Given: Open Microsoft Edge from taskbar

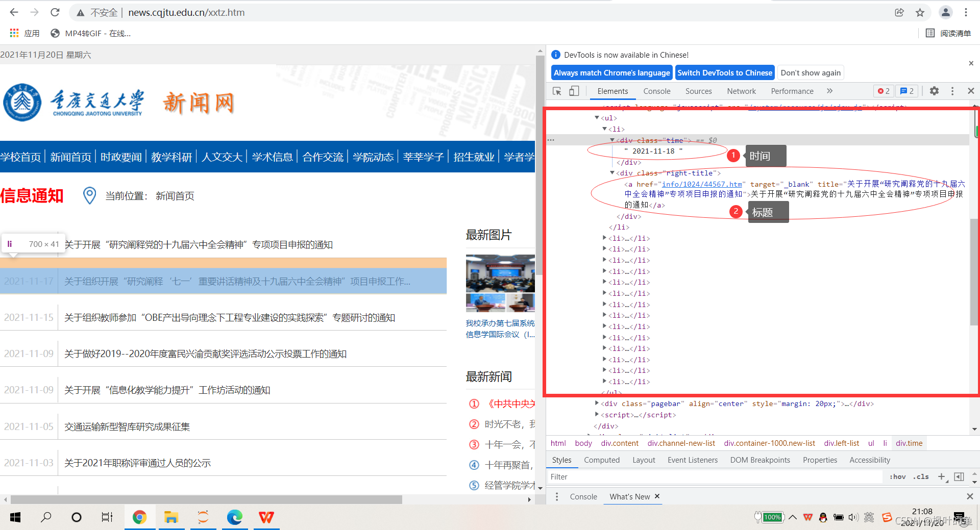Looking at the screenshot, I should coord(235,517).
